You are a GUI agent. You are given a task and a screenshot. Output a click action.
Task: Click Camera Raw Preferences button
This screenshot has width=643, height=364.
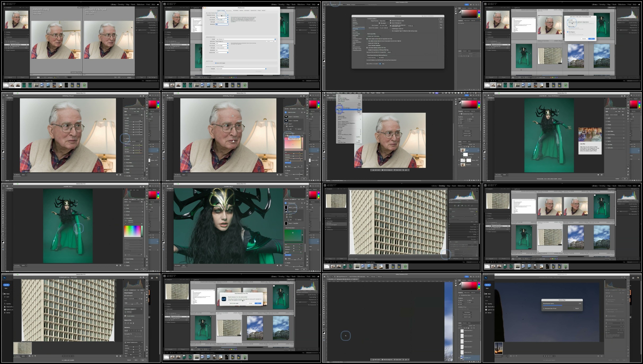tap(374, 36)
